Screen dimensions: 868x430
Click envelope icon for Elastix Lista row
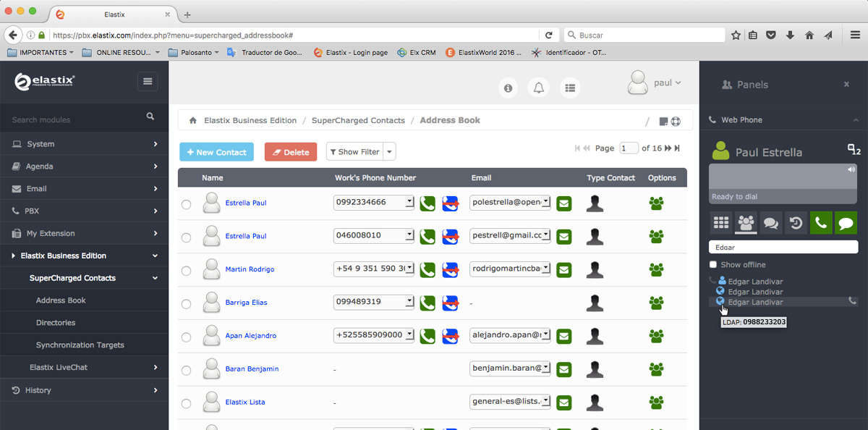point(564,402)
